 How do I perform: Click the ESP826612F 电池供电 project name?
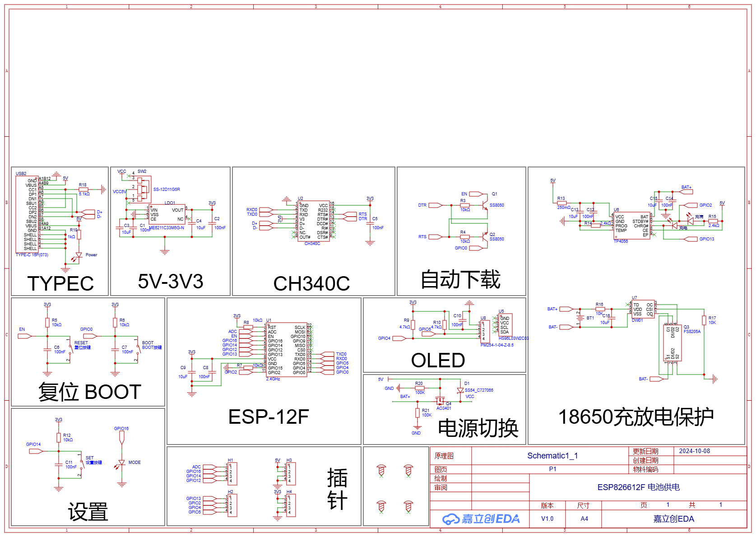pos(638,487)
